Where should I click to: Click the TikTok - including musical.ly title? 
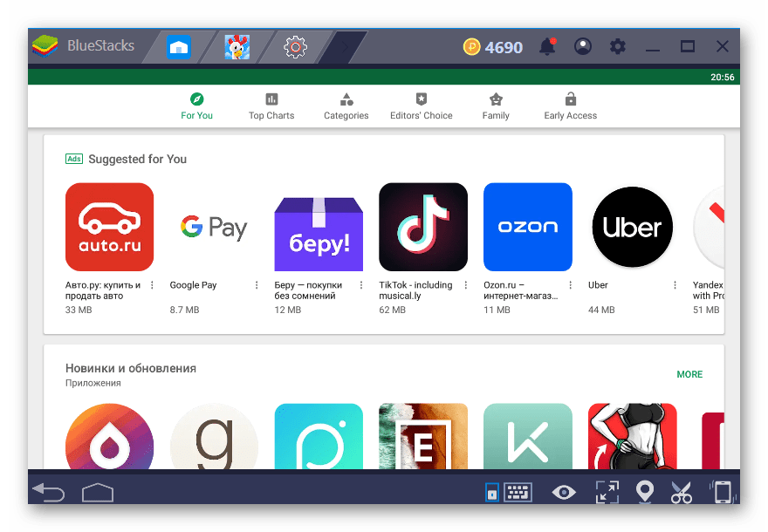[415, 290]
